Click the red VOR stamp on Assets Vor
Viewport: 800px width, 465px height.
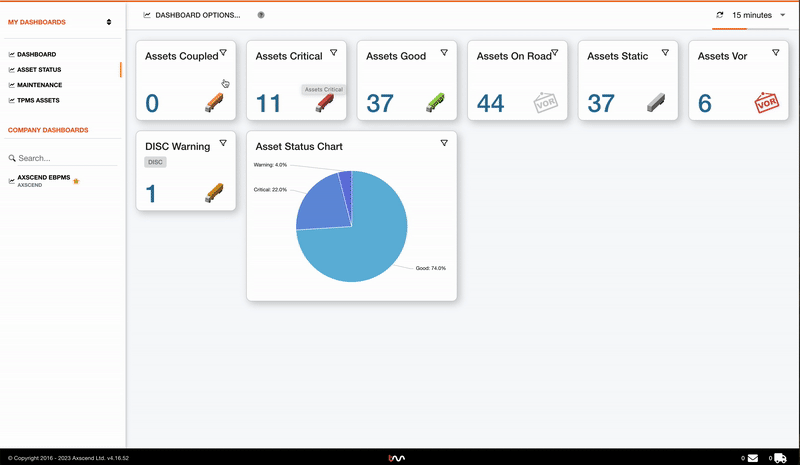click(x=766, y=102)
